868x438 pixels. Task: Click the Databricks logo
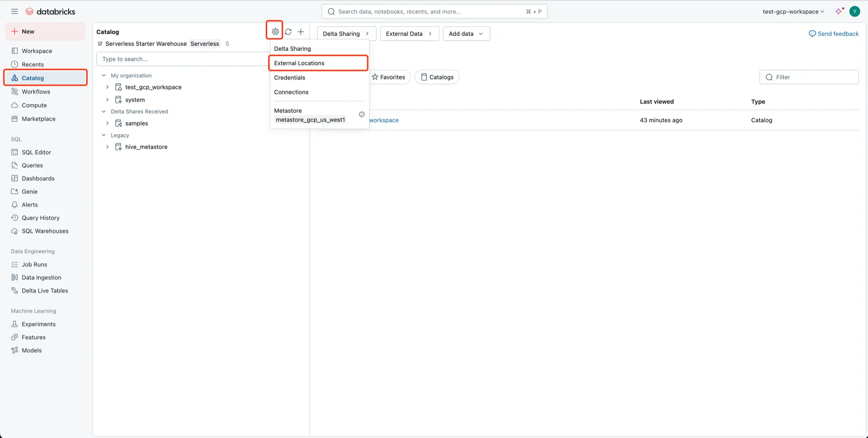[50, 12]
